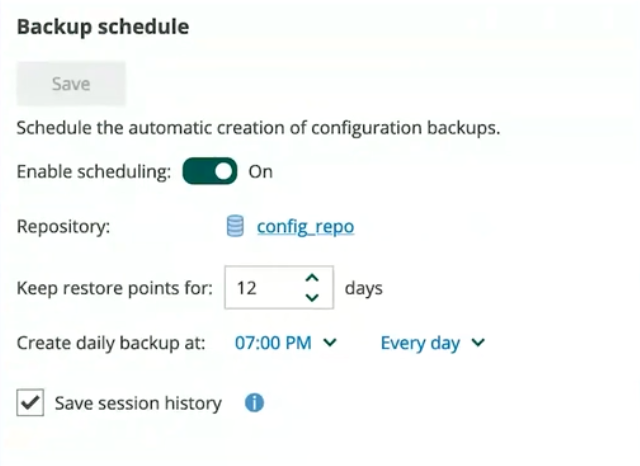Click the Keep restore points for label
640x466 pixels.
tap(115, 288)
